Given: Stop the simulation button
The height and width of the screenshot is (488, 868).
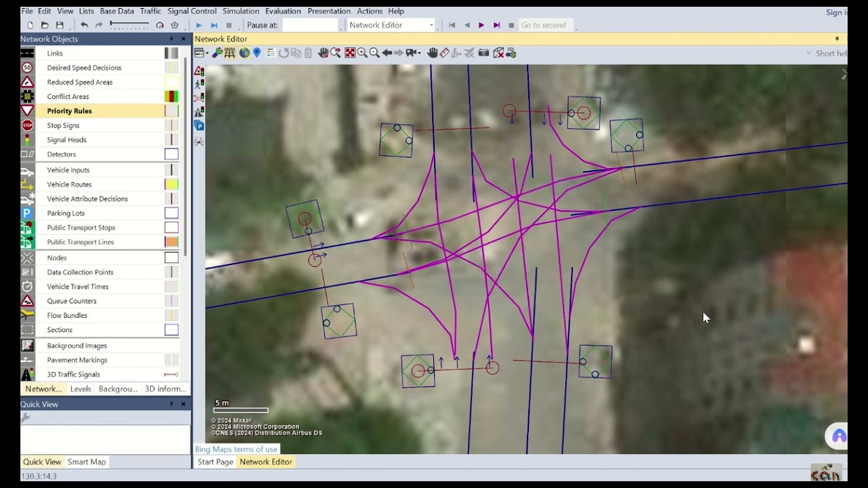Looking at the screenshot, I should pyautogui.click(x=229, y=25).
